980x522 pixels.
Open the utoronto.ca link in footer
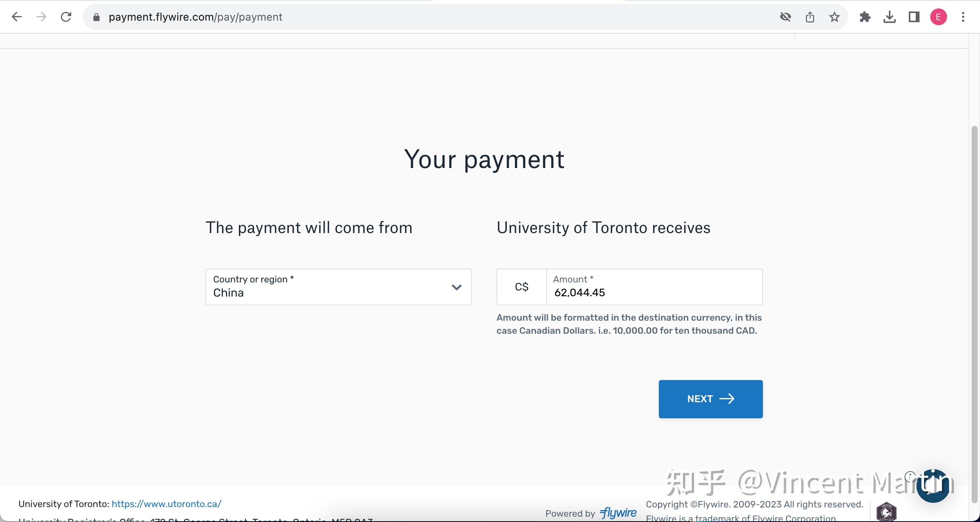tap(166, 504)
